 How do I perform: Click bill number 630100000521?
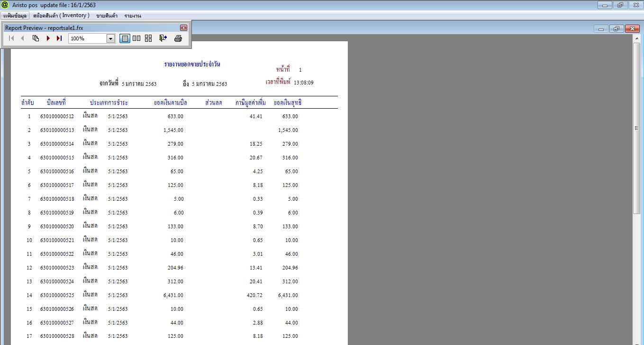[57, 240]
